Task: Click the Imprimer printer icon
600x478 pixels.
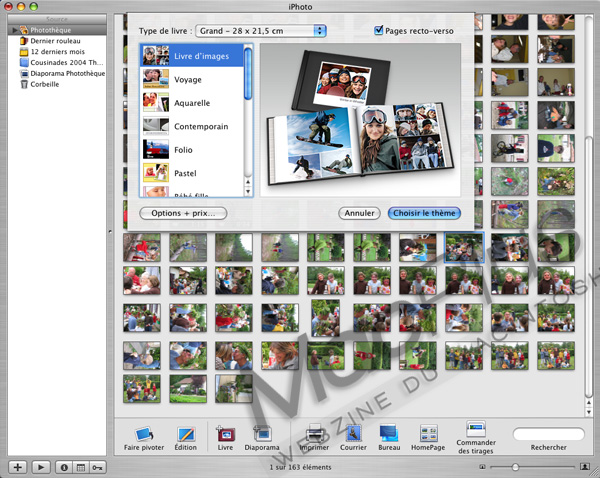Action: [x=315, y=433]
